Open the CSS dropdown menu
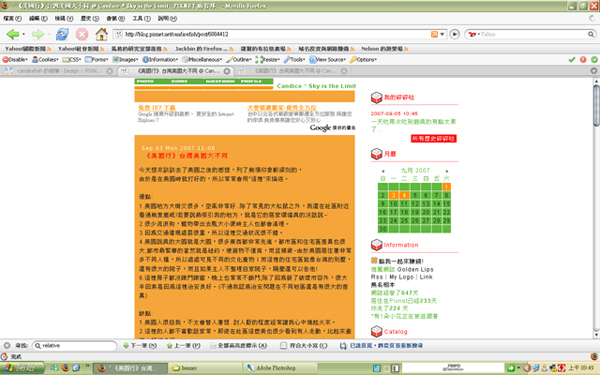Screen dimensions: 600x375 pyautogui.click(x=72, y=59)
